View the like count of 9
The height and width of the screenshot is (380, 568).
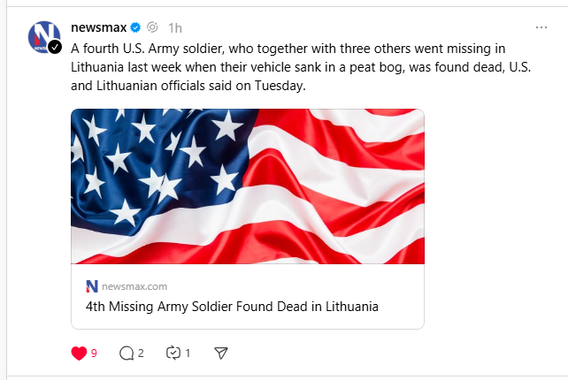(94, 353)
